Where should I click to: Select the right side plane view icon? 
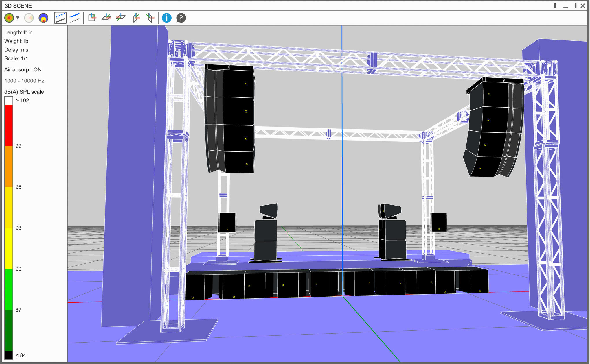click(150, 18)
